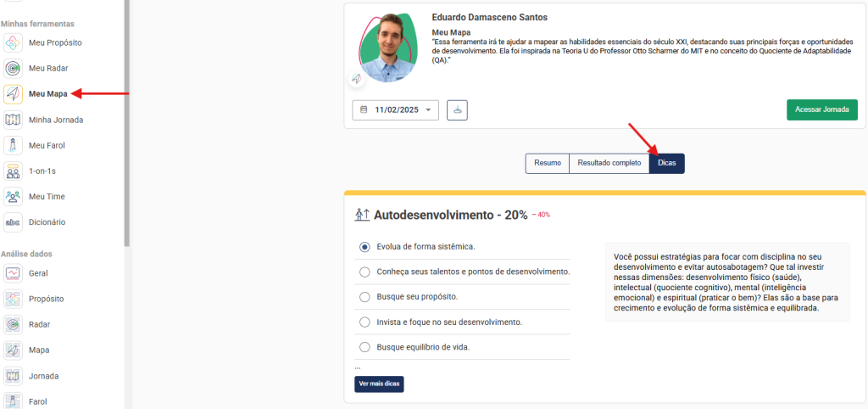This screenshot has width=868, height=409.
Task: Open the Dicionário abc icon
Action: (14, 222)
